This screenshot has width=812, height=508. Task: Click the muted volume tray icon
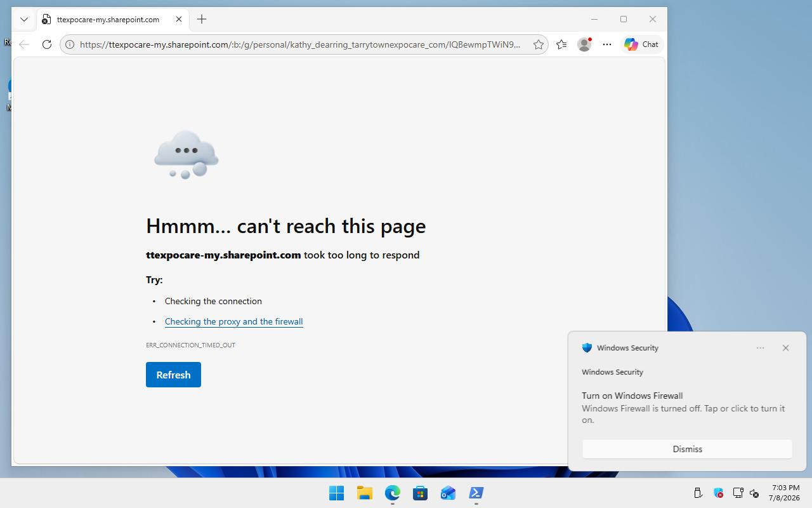[x=754, y=493]
